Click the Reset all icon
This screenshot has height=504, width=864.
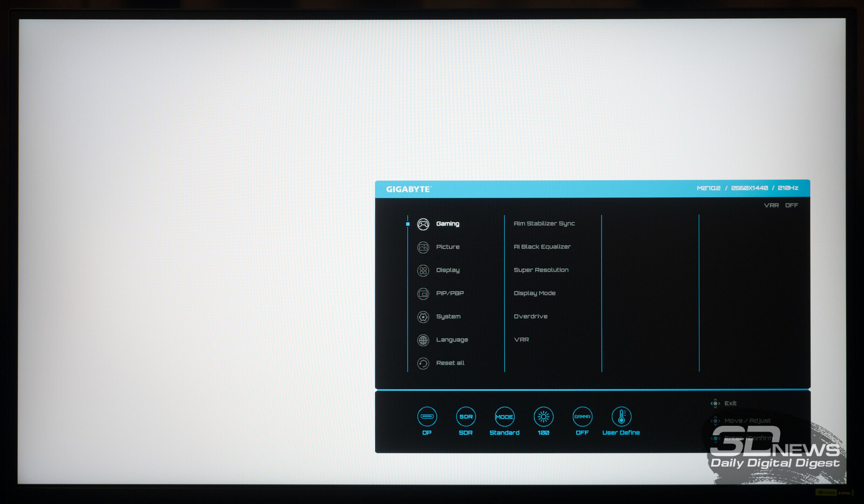click(423, 363)
